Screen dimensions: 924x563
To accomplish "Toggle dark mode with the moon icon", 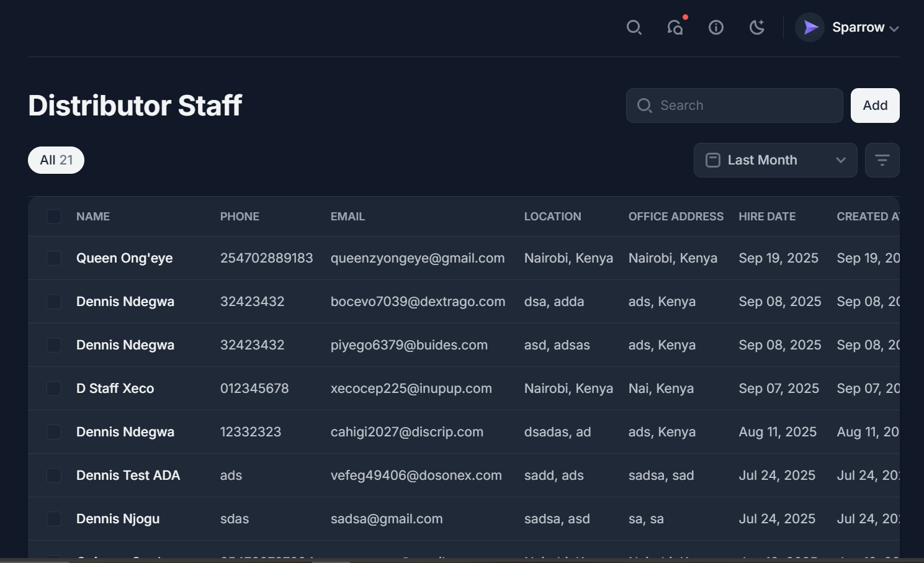I will pos(756,27).
